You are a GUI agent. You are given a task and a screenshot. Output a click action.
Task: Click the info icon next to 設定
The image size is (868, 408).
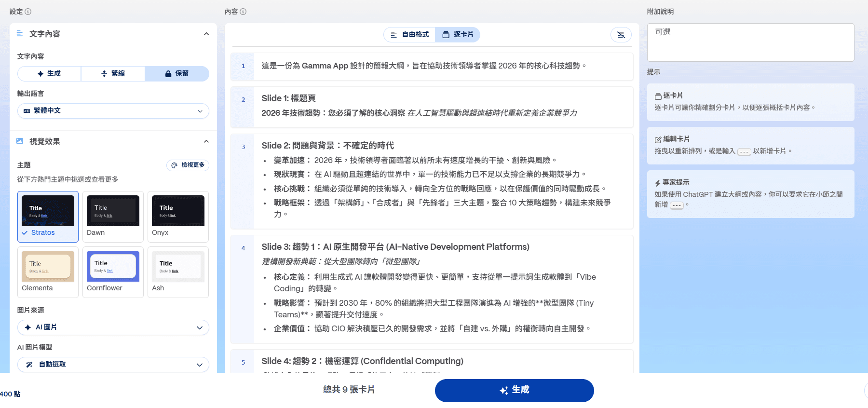click(x=28, y=12)
